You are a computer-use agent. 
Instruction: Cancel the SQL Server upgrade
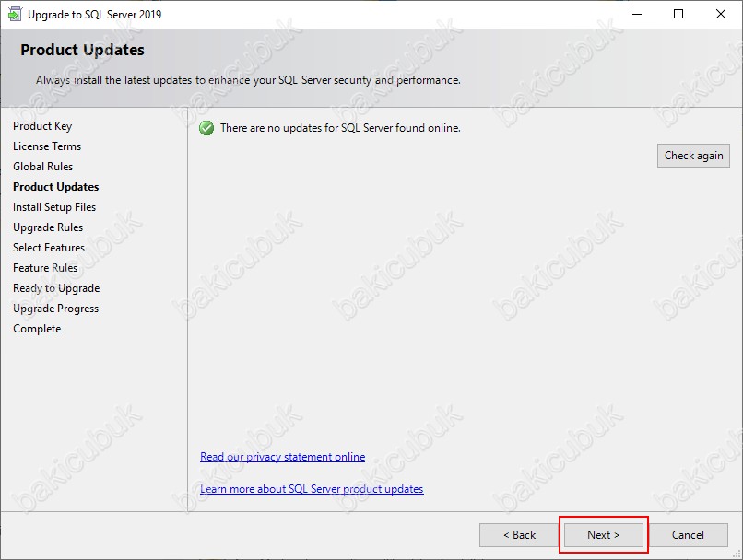coord(688,535)
